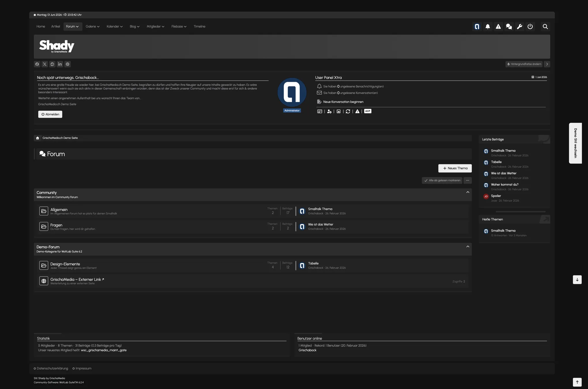
Task: Open Grischabock under Benutzer online
Action: point(307,350)
